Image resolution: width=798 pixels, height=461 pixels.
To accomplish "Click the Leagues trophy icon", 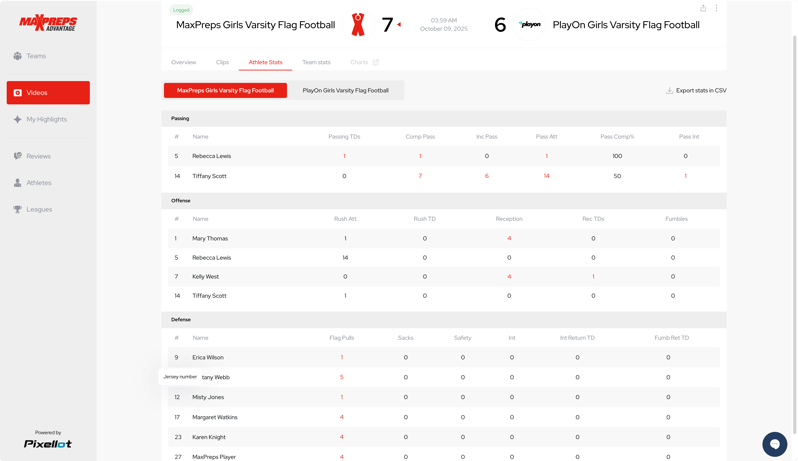I will (18, 209).
